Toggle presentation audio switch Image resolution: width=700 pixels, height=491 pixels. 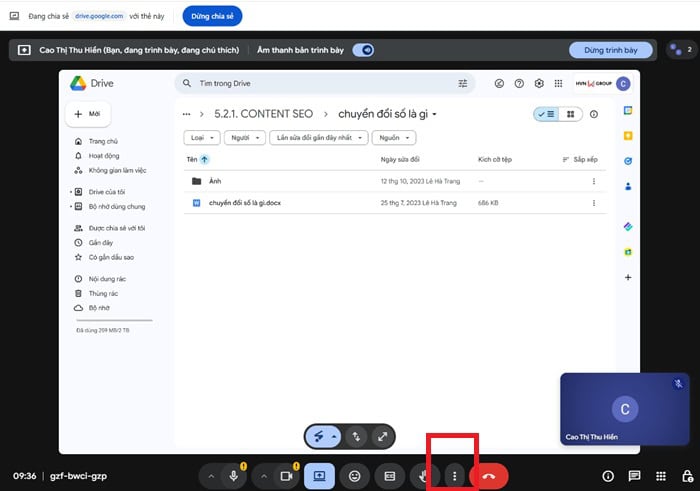(364, 50)
